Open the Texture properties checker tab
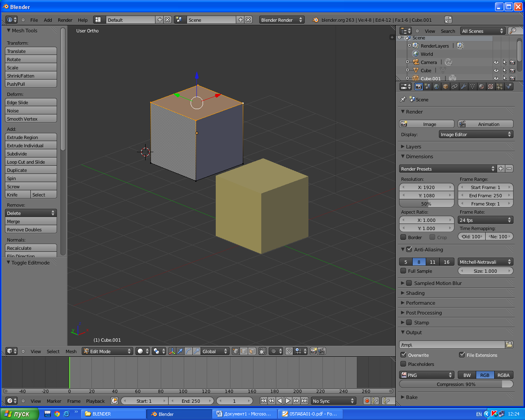Image resolution: width=525 pixels, height=420 pixels. [x=491, y=87]
